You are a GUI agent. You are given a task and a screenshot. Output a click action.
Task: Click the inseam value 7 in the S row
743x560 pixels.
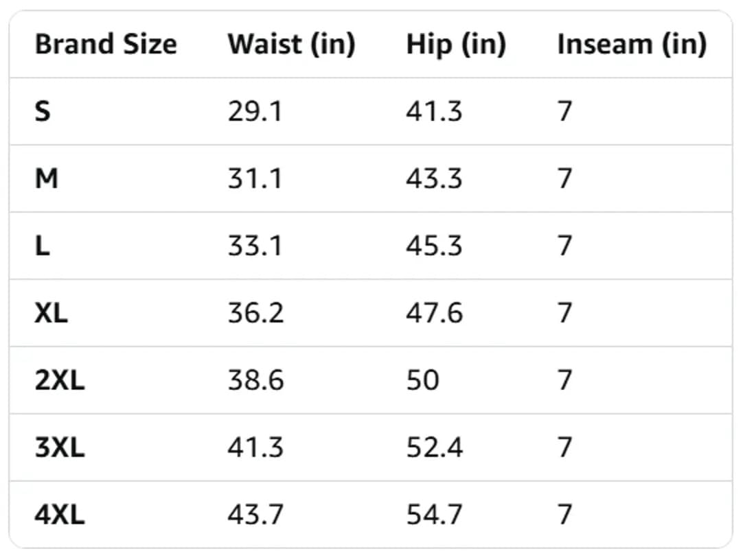(x=565, y=112)
